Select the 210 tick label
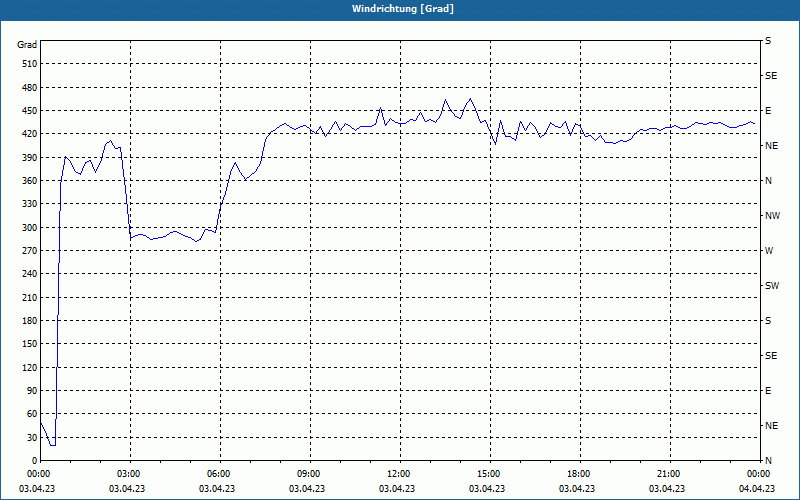Screen dimensions: 800x500 tap(30, 297)
